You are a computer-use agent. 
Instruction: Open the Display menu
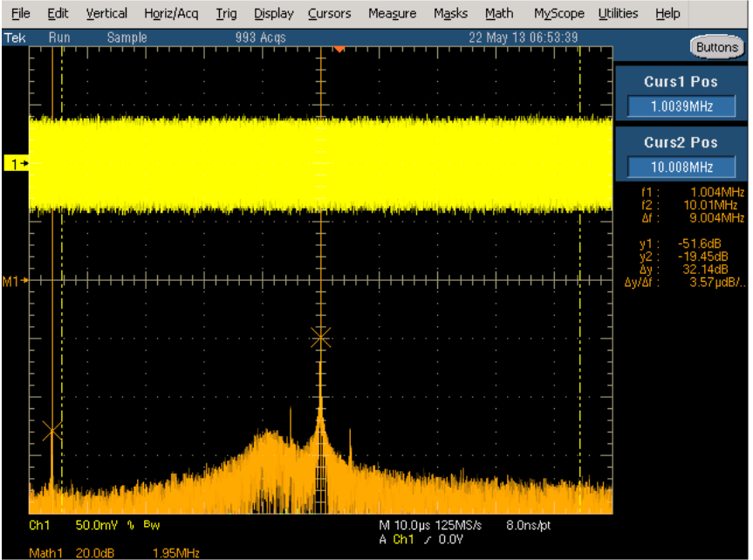(274, 13)
